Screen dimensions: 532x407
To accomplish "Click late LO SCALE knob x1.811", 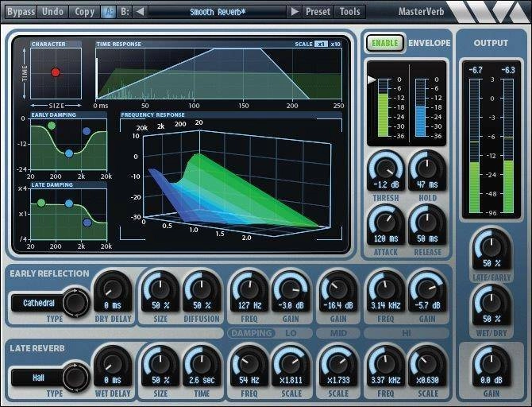I will (x=291, y=366).
